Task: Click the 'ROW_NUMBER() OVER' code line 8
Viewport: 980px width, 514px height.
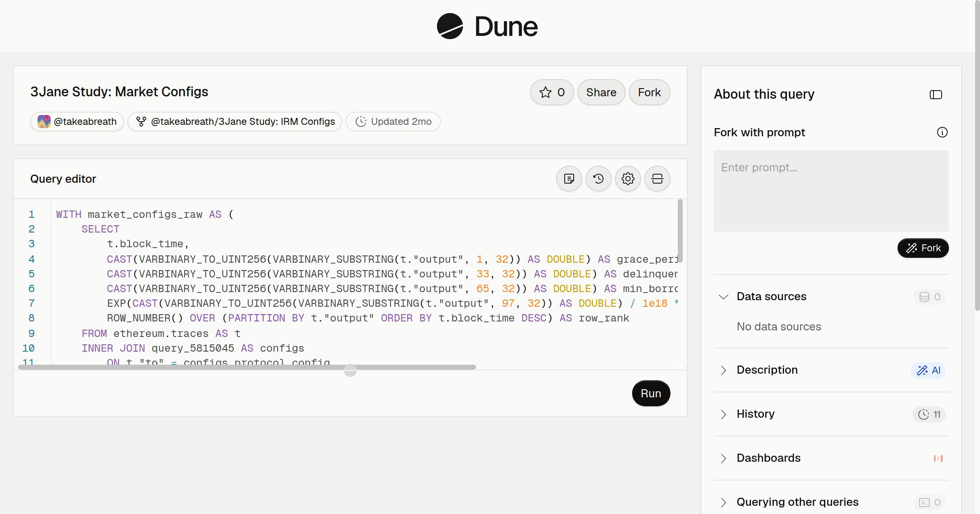Action: click(x=368, y=318)
